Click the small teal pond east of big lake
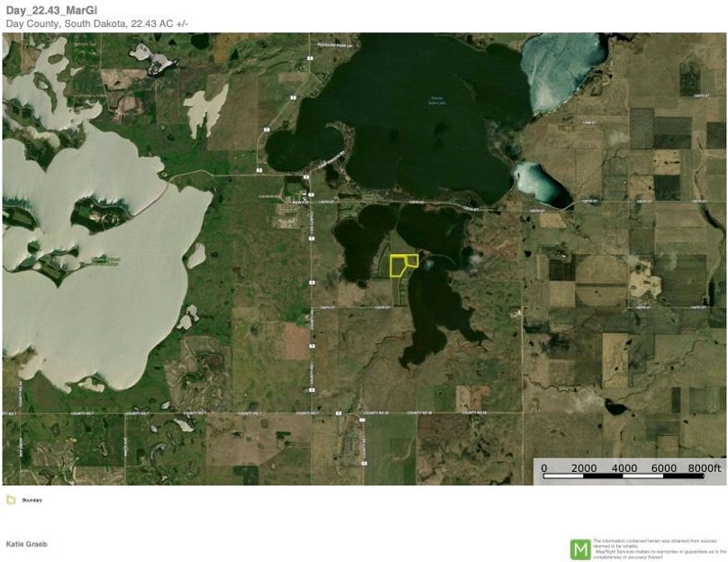728x562 pixels. (542, 183)
